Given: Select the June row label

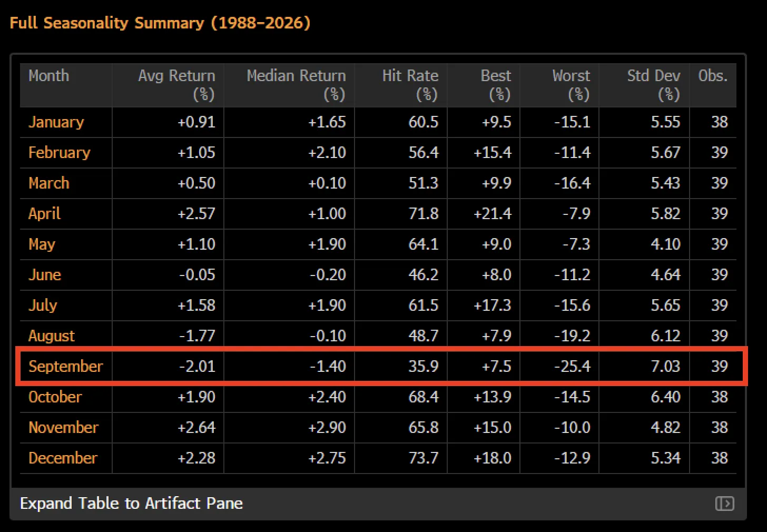Looking at the screenshot, I should pyautogui.click(x=45, y=275).
